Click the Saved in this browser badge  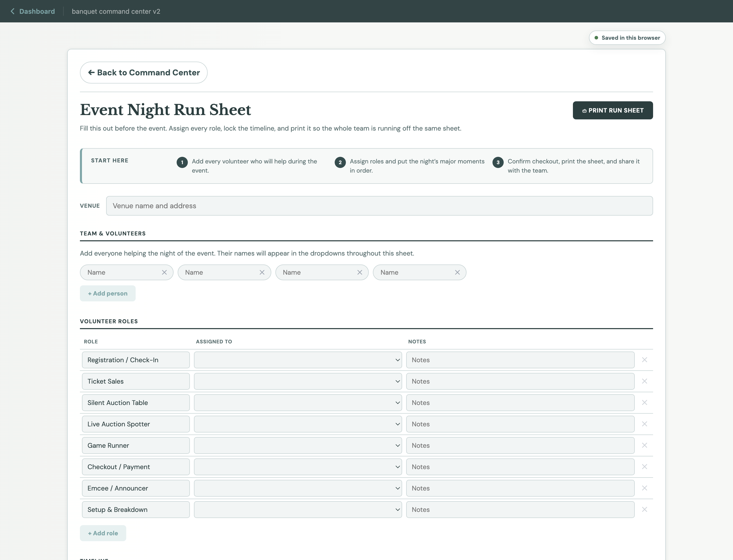pyautogui.click(x=627, y=38)
